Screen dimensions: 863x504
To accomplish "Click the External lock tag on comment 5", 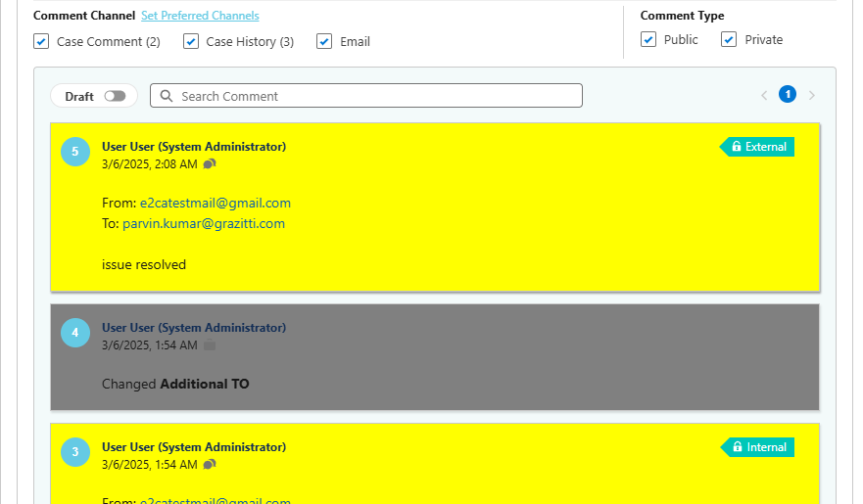I will 757,147.
